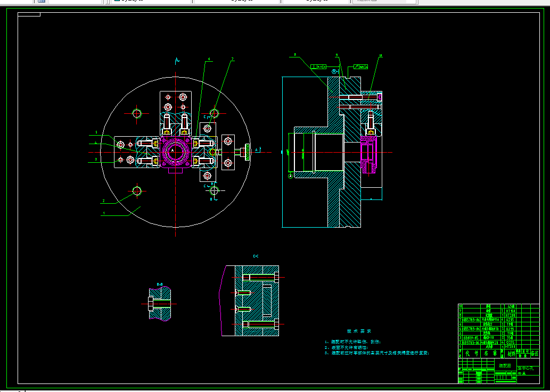Select cutting-plane marker A above the circular view
The image size is (550, 392).
[177, 61]
